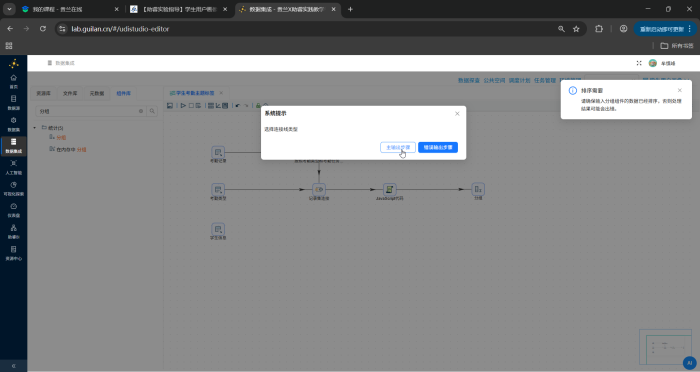Reload the page in browser

coord(43,29)
